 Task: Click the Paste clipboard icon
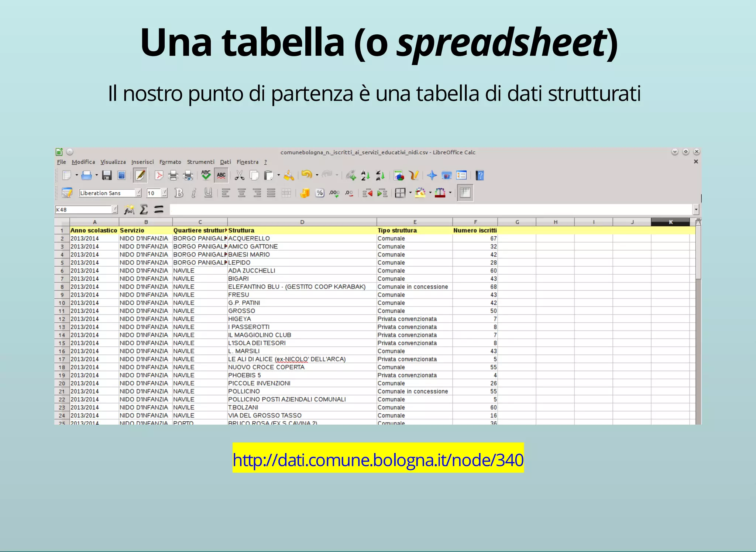(x=269, y=175)
